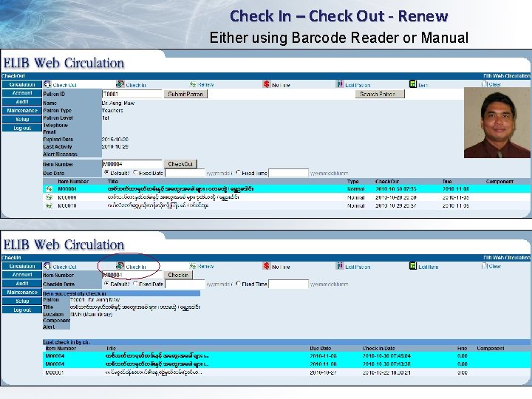Select Fixed Time radio on the CheckIn screen

[x=238, y=283]
